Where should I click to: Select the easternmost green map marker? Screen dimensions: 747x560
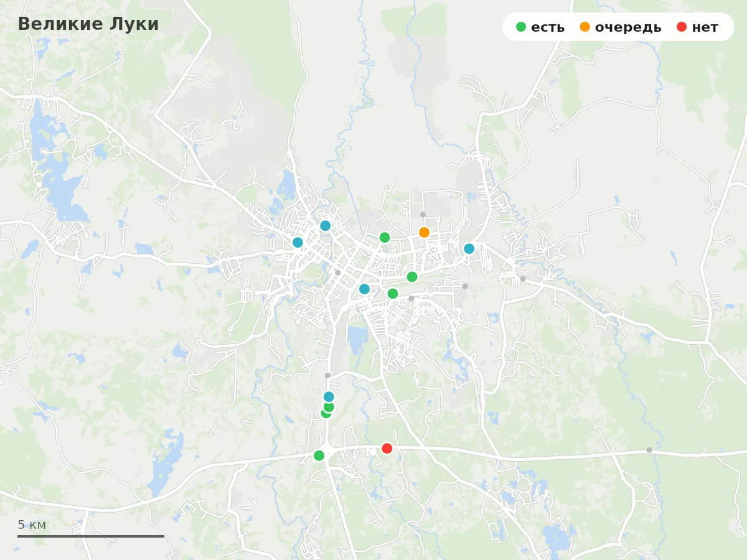point(412,276)
